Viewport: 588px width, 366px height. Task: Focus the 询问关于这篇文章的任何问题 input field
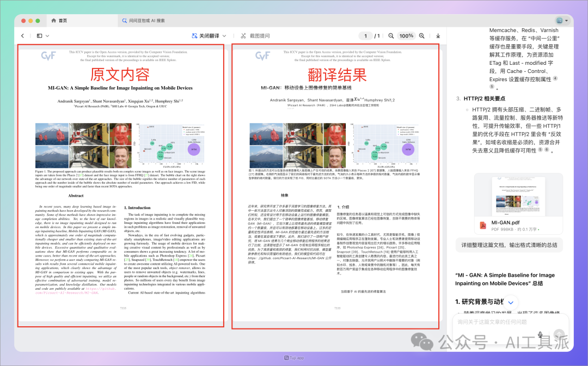[x=493, y=322]
